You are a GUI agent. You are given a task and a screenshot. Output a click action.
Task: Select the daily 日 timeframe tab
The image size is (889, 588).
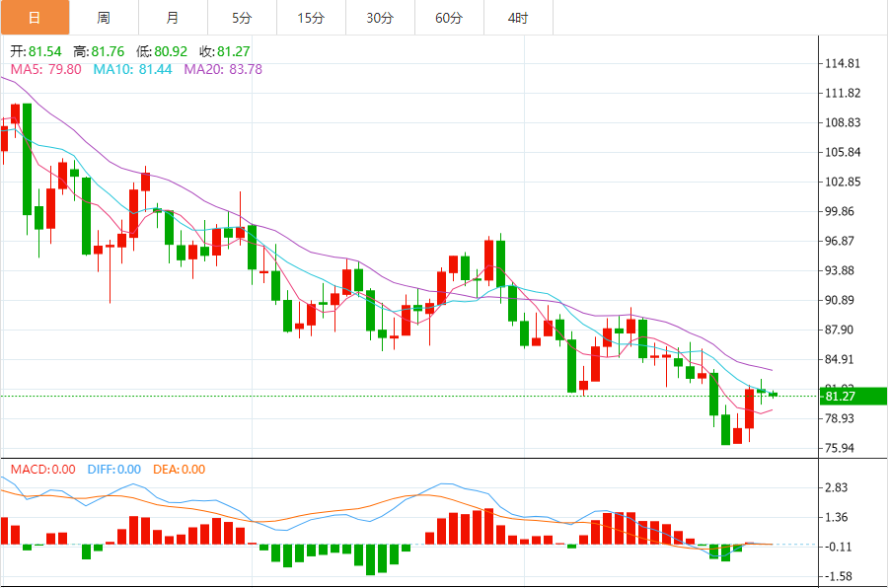[x=35, y=18]
